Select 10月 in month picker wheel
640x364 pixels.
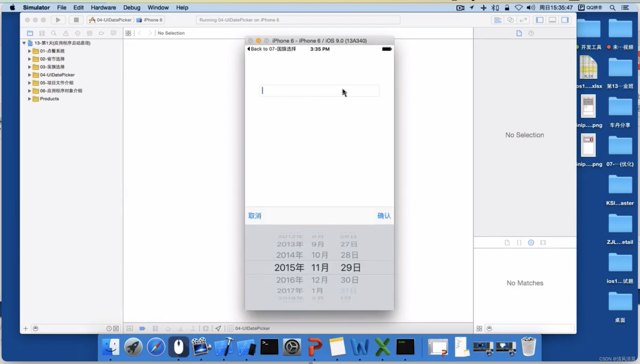[320, 255]
